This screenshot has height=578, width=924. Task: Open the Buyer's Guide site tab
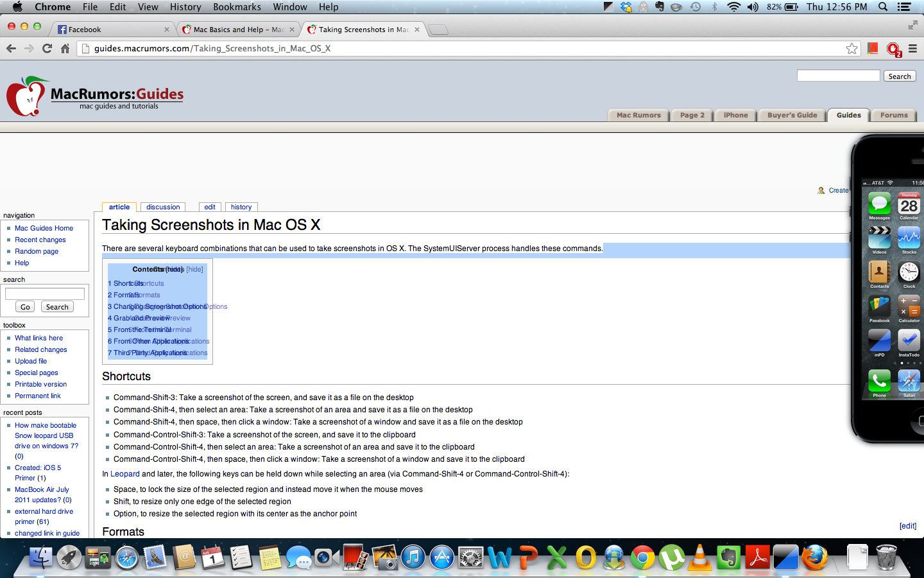(792, 115)
